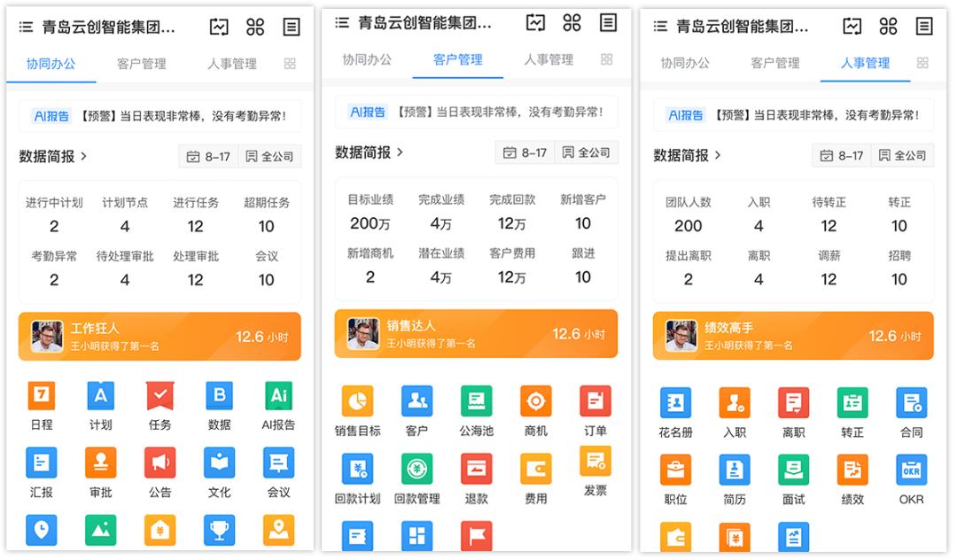Open the four-square grid icon at top right
Viewport: 957px width, 560px height.
(x=255, y=26)
